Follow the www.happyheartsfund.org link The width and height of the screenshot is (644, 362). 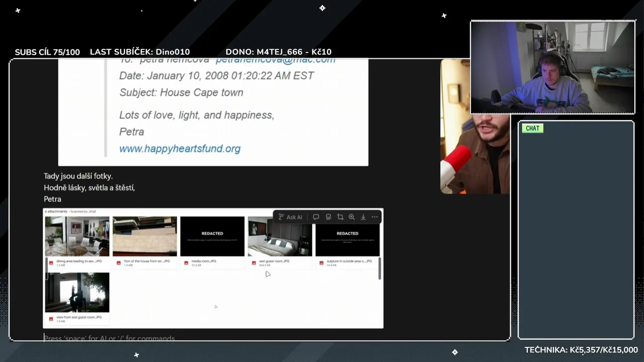(180, 149)
